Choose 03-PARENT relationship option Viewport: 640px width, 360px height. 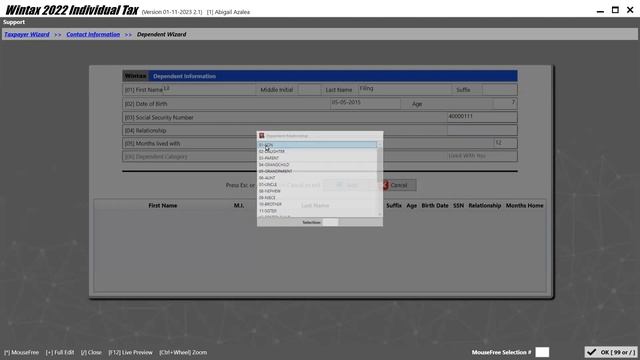pos(317,158)
